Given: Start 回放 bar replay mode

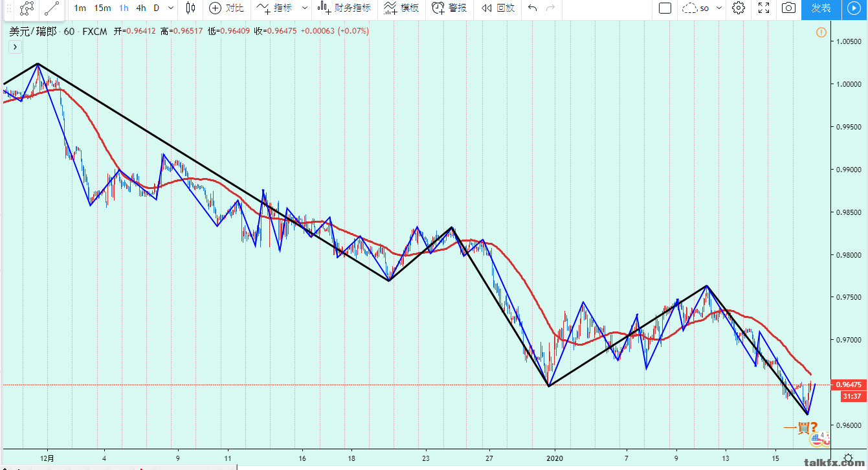Looking at the screenshot, I should point(498,8).
